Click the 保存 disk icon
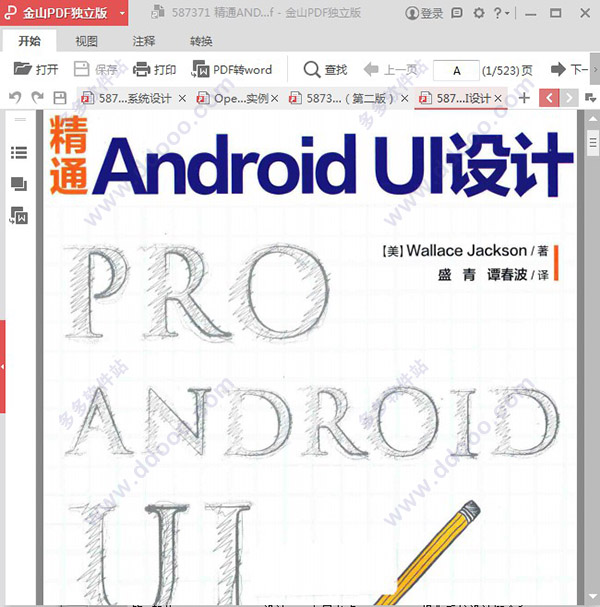The image size is (600, 607). point(82,69)
